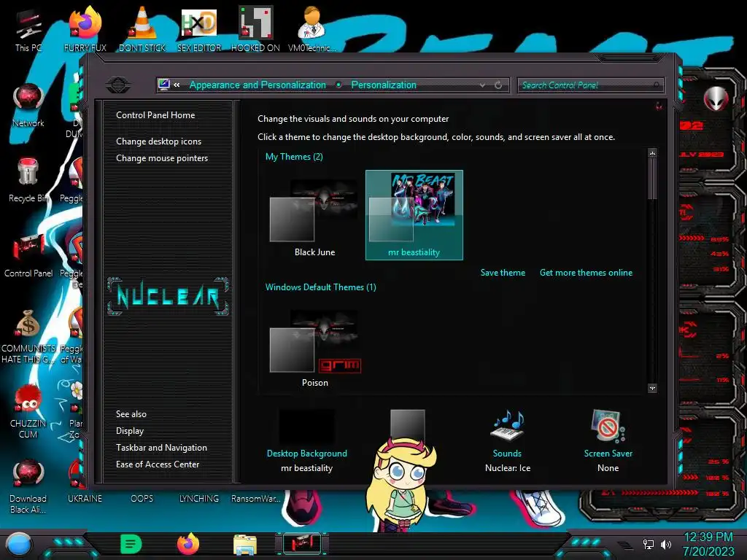The height and width of the screenshot is (560, 747).
Task: Open the HOOKED ON desktop shortcut
Action: click(255, 29)
